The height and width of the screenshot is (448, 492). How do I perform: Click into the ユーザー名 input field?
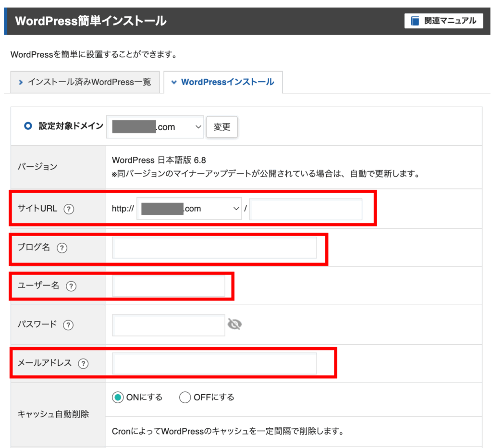click(x=168, y=286)
